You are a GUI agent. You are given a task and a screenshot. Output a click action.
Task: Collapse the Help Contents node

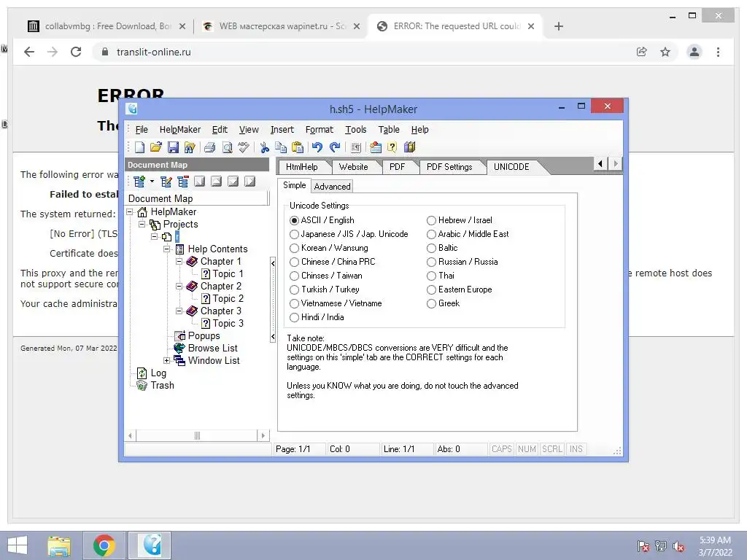coord(167,249)
